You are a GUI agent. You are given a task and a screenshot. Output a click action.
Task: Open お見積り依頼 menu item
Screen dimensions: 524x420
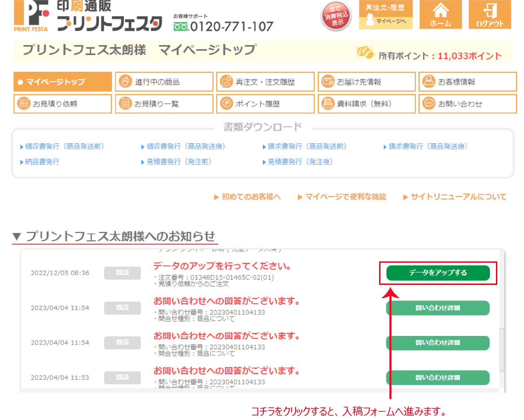[63, 104]
